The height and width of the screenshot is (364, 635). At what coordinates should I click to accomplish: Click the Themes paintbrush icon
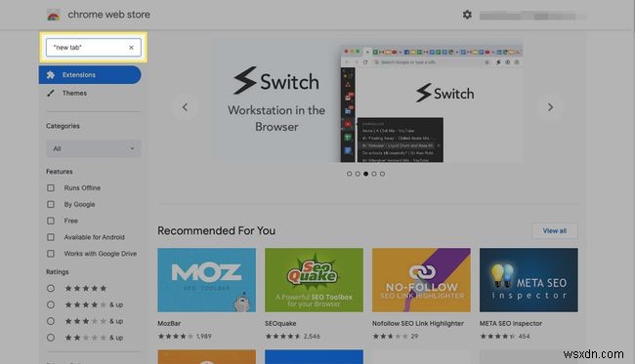tap(51, 93)
